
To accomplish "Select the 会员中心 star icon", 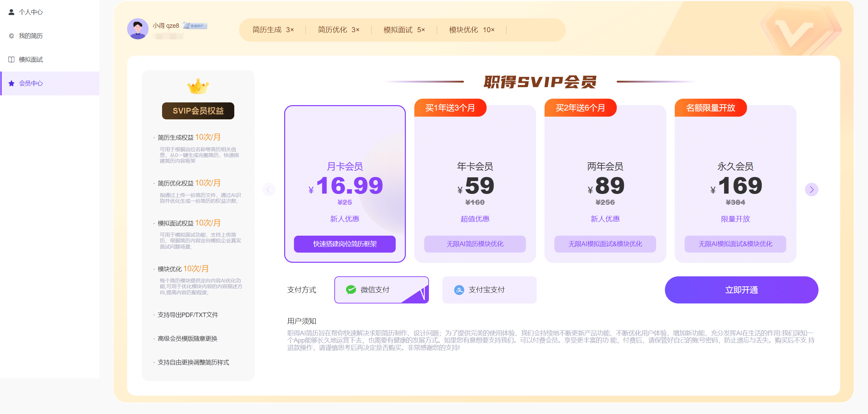I will tap(11, 83).
